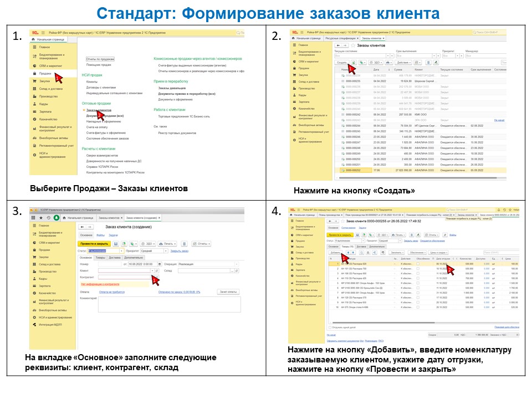This screenshot has width=532, height=399.
Task: Expand Текущее состояние filter dropdown in step 2
Action: (x=388, y=55)
